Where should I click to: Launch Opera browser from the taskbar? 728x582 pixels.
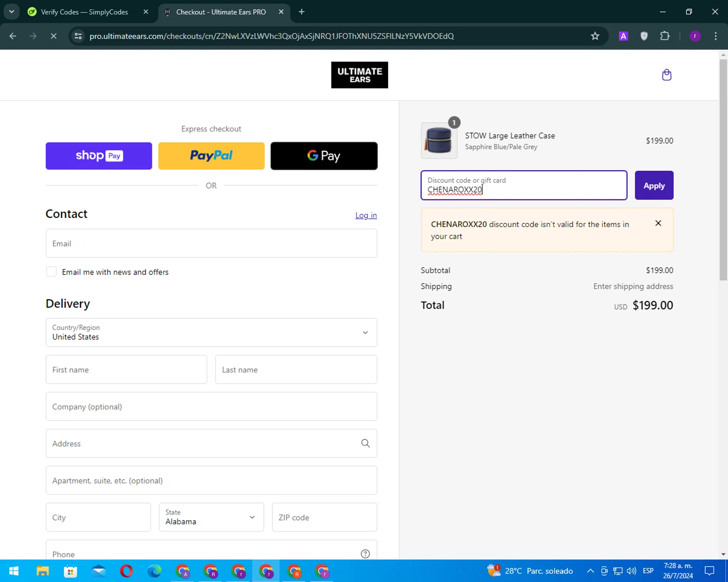tap(126, 571)
